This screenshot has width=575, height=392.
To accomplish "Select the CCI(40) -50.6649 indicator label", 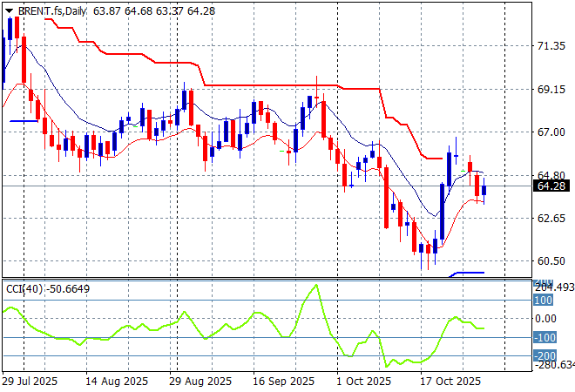I will pyautogui.click(x=48, y=289).
